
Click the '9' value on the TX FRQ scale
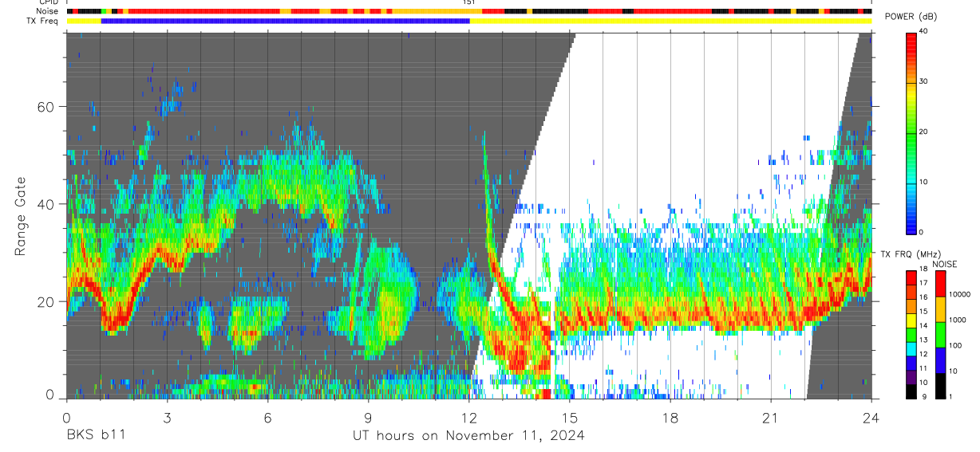(x=923, y=397)
